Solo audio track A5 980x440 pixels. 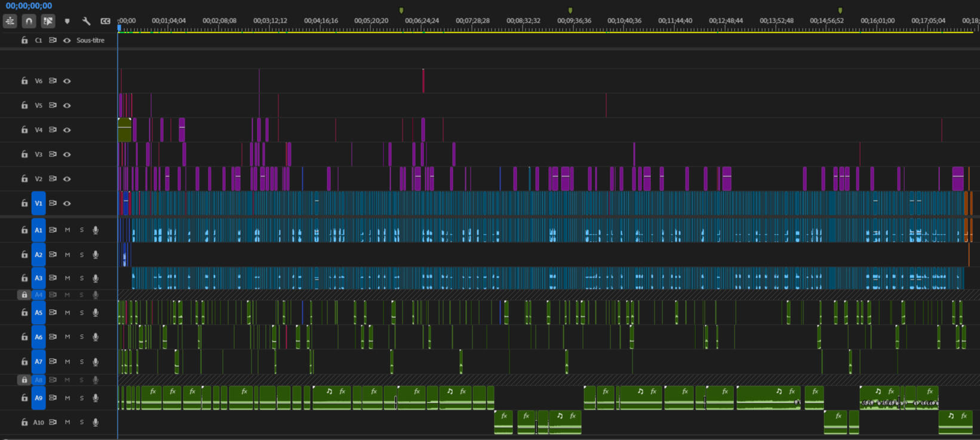point(82,312)
